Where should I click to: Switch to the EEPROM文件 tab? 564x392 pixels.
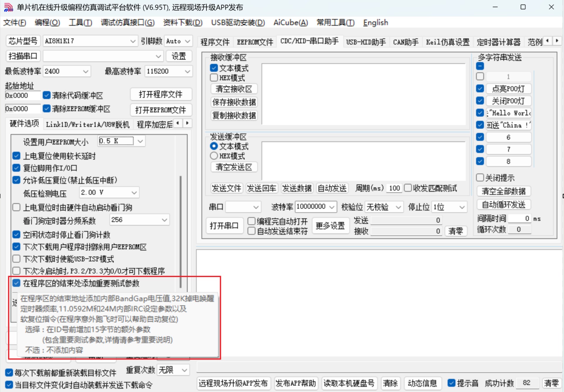[x=255, y=42]
